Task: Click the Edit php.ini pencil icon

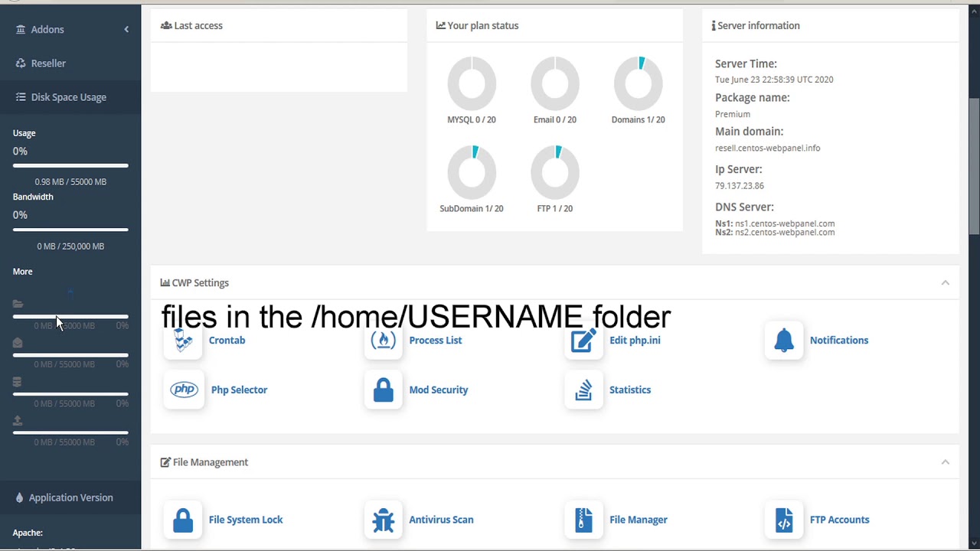Action: (583, 340)
